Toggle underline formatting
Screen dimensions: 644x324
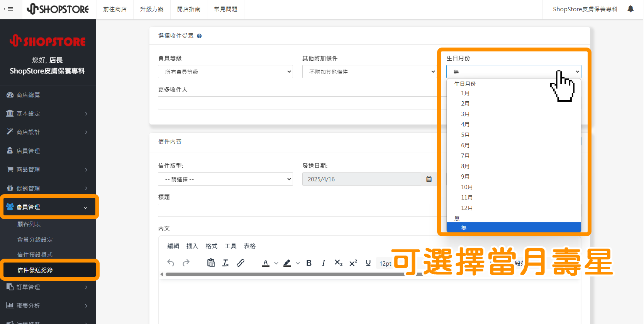(368, 263)
